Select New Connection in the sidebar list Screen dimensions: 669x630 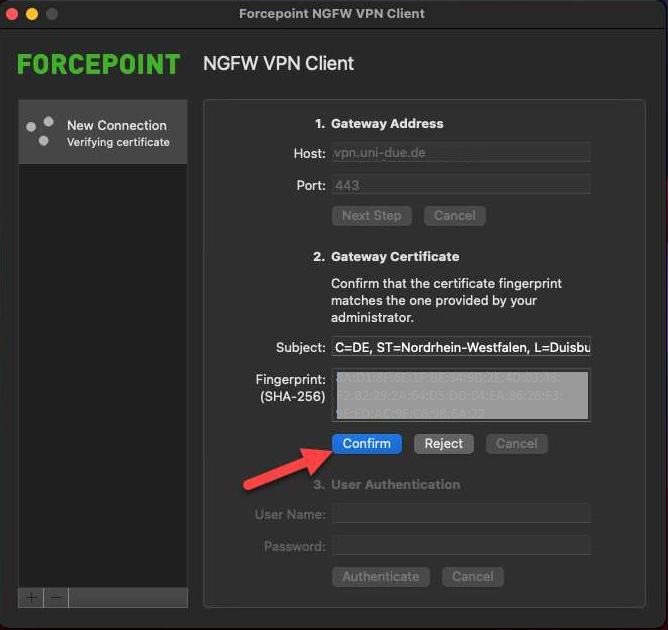[103, 132]
